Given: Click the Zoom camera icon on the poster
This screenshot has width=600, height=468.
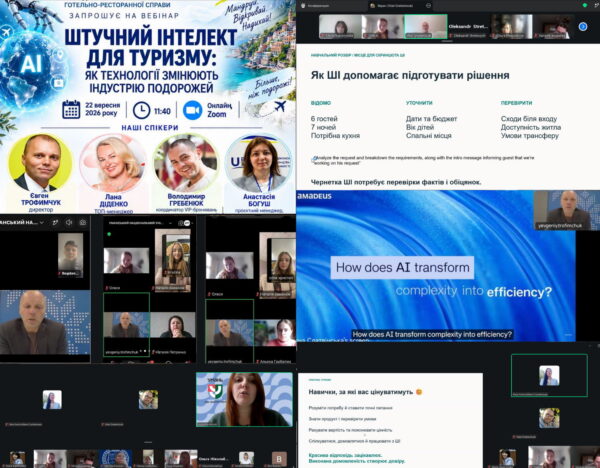Looking at the screenshot, I should pyautogui.click(x=192, y=110).
